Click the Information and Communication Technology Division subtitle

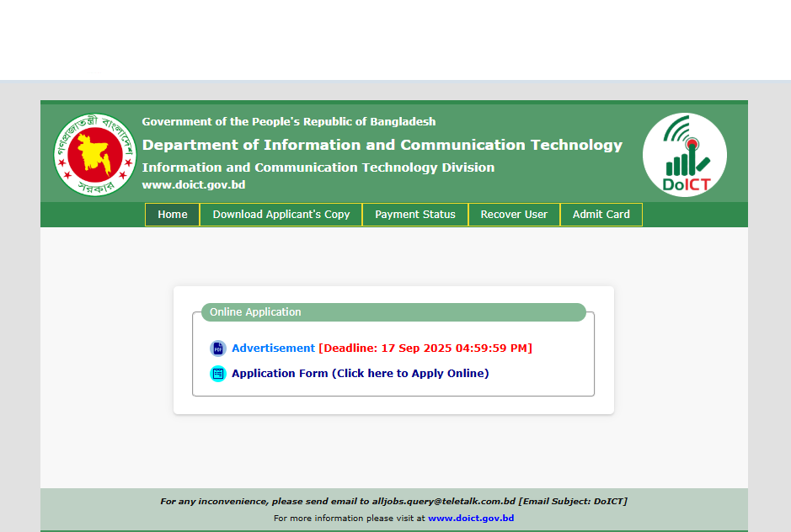318,168
